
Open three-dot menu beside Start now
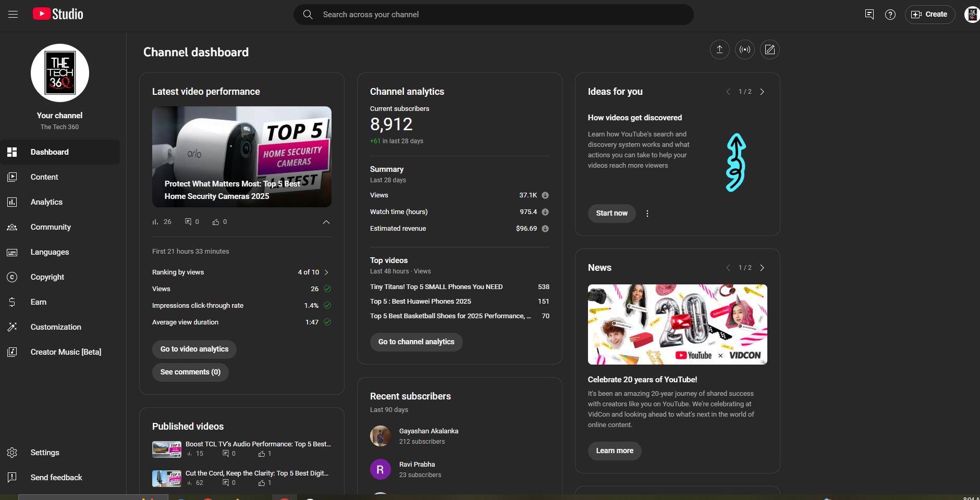pyautogui.click(x=647, y=214)
